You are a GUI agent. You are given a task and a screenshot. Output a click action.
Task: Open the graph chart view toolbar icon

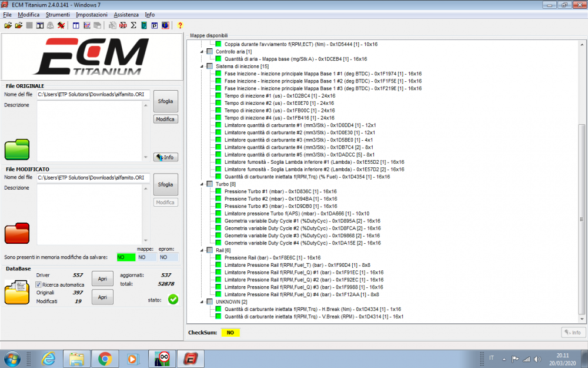click(86, 25)
